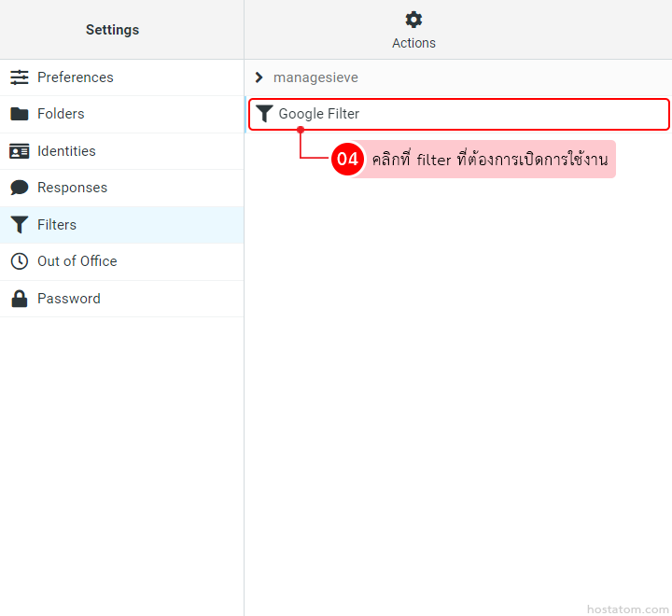Go to the Folders settings section
Screen dimensions: 672x616
(61, 114)
